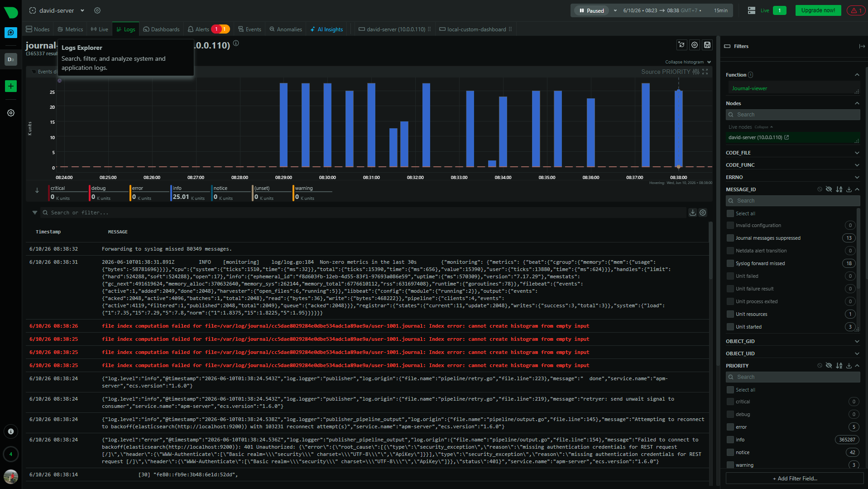The width and height of the screenshot is (868, 489).
Task: Expand the ERRNO filter section
Action: [x=857, y=177]
